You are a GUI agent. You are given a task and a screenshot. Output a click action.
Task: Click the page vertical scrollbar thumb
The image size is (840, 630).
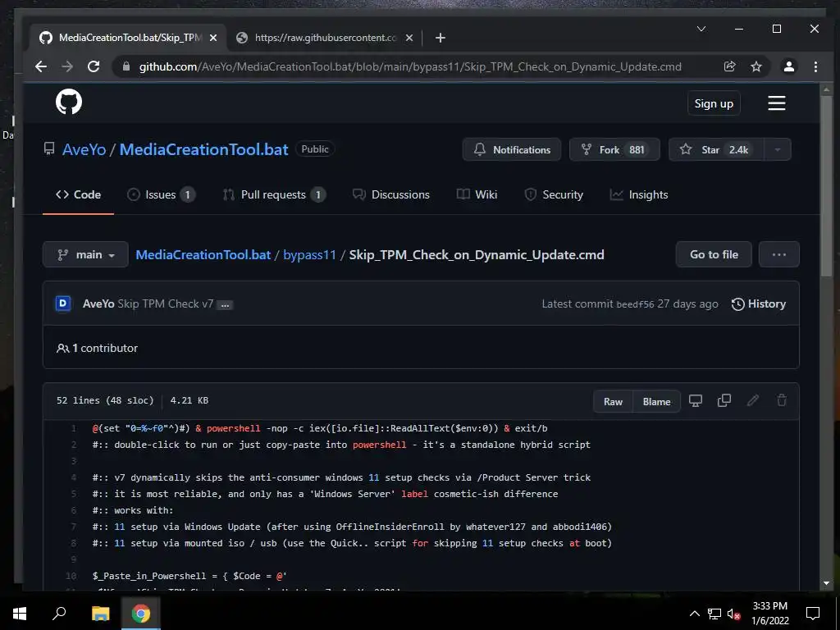point(826,188)
